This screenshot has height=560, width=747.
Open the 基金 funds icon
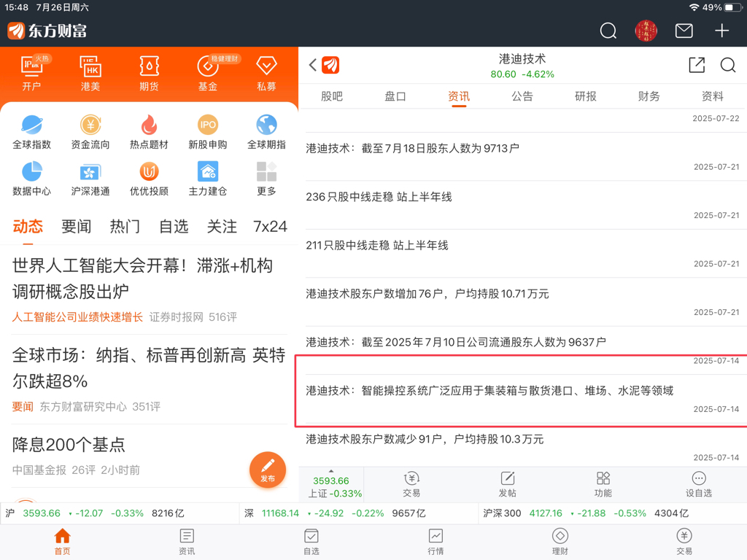click(208, 73)
